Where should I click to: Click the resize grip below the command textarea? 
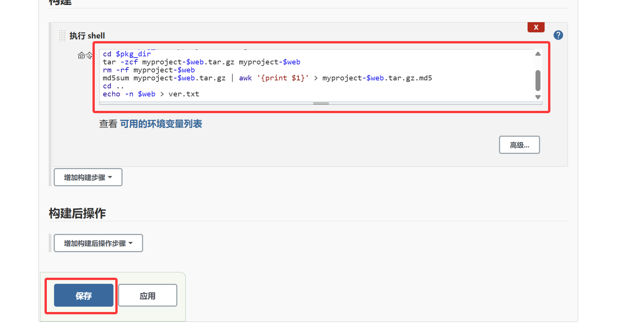[x=321, y=103]
